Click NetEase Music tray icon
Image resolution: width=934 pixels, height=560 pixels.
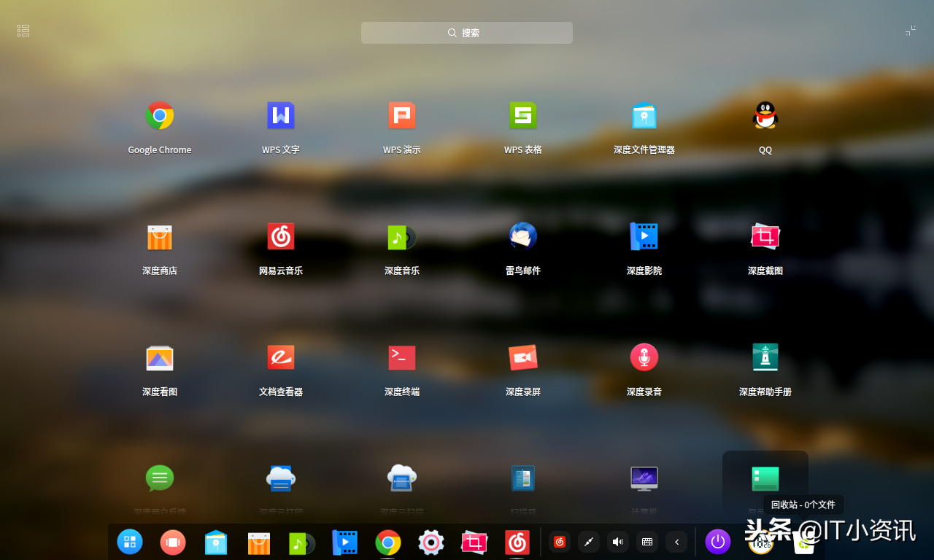[x=560, y=542]
